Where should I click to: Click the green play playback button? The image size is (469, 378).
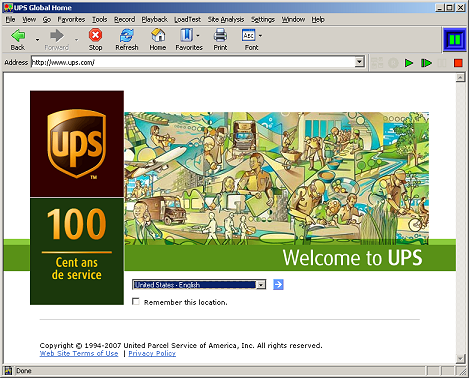pyautogui.click(x=409, y=63)
